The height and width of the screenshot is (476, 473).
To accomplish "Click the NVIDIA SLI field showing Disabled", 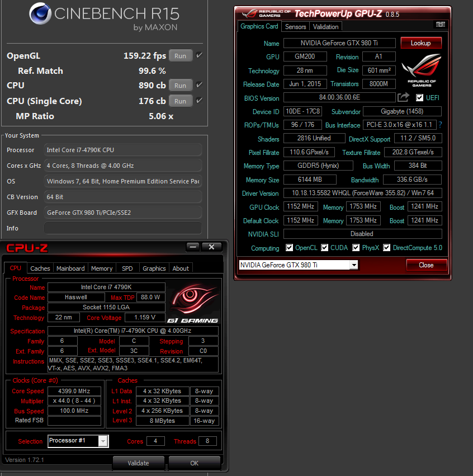I will 362,234.
